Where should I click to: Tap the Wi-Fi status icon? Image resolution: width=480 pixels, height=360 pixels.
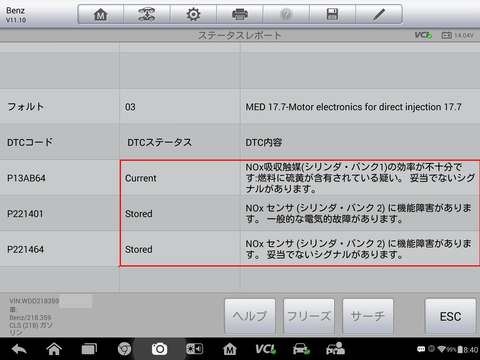tap(442, 349)
